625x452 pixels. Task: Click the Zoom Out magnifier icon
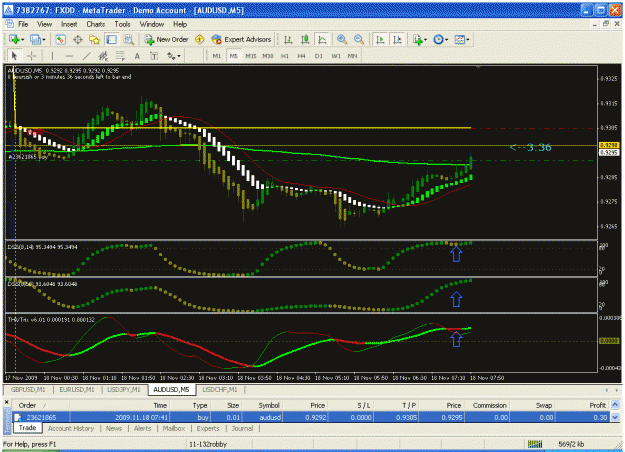pos(359,39)
